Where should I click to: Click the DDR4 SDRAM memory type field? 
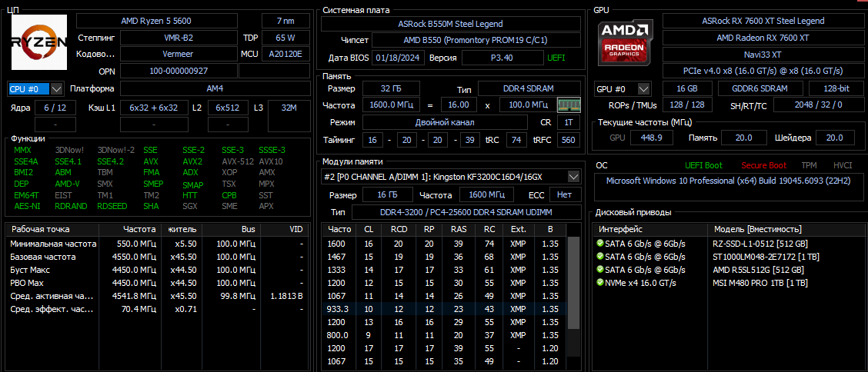[529, 88]
